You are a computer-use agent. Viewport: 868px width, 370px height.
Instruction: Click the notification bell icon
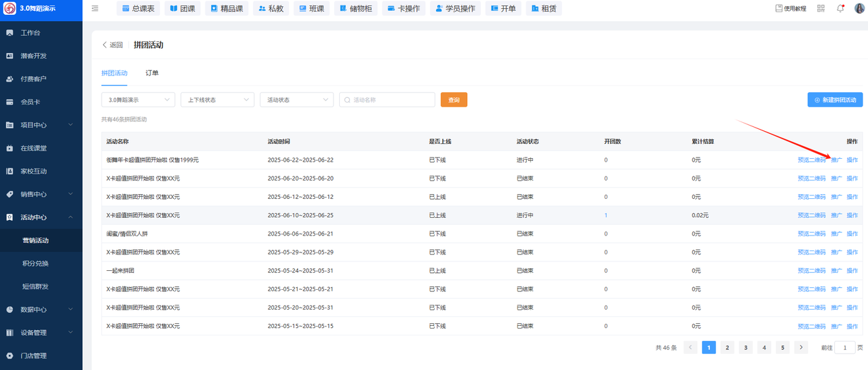840,9
